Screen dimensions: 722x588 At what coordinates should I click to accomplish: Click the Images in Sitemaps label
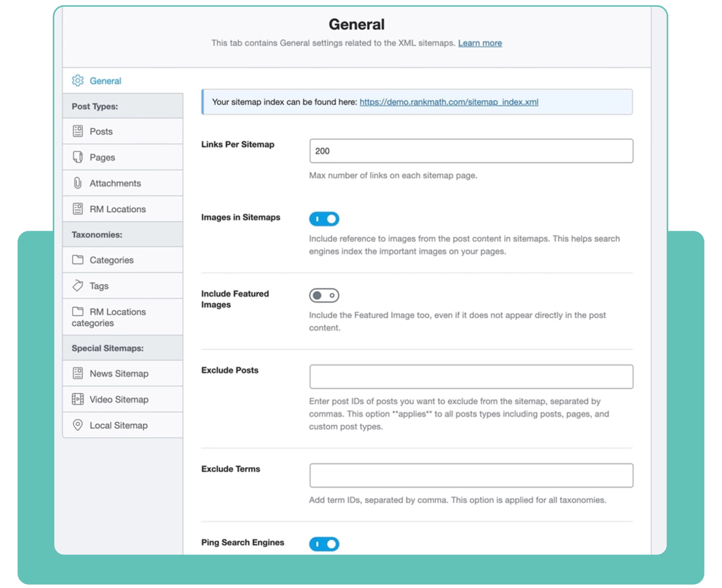tap(241, 217)
